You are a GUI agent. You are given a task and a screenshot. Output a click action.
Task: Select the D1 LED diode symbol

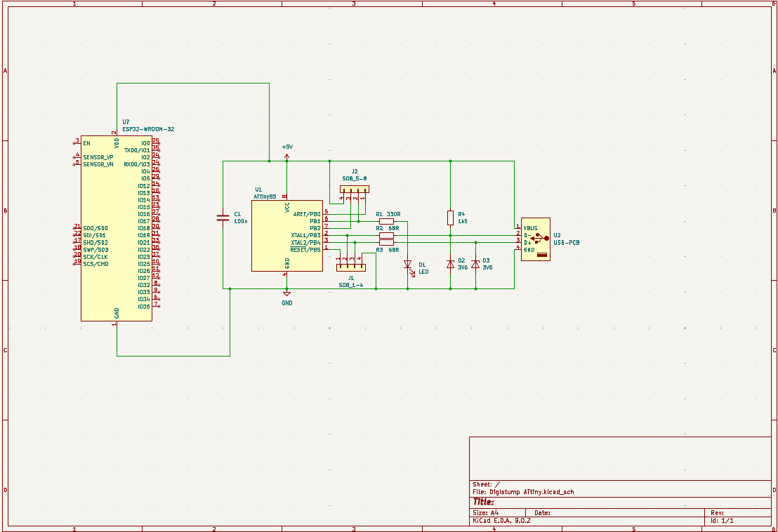(x=408, y=265)
